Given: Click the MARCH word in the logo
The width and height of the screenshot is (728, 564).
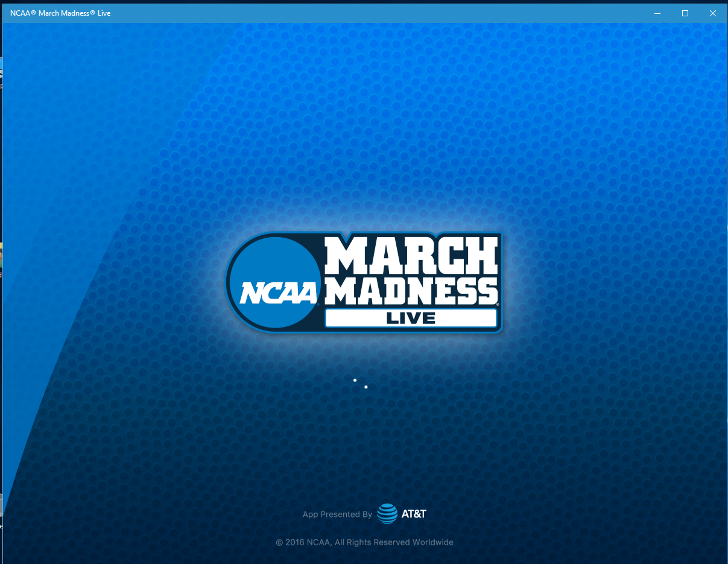Looking at the screenshot, I should point(411,256).
